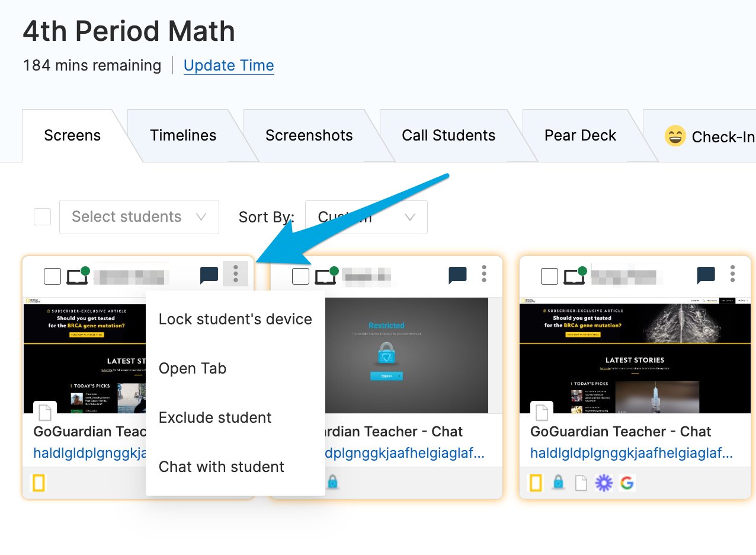The width and height of the screenshot is (756, 555).
Task: Click National Geographic tab icon under card with open menu
Action: tap(39, 483)
